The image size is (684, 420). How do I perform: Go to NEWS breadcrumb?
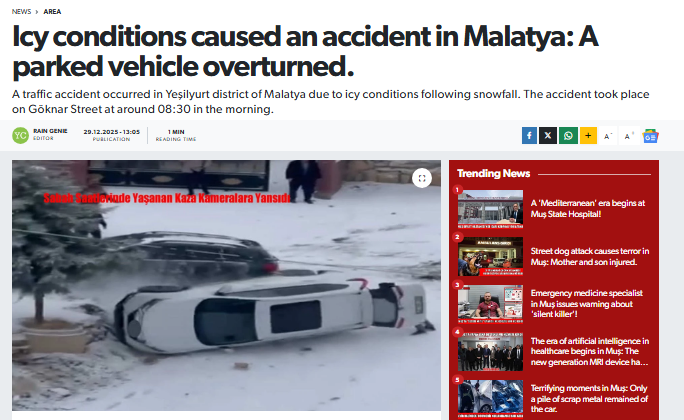click(21, 12)
